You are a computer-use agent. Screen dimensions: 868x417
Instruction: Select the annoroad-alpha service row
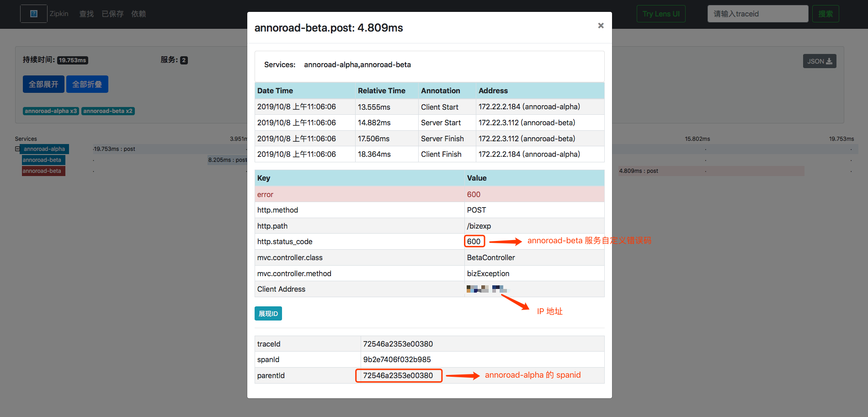click(x=44, y=149)
